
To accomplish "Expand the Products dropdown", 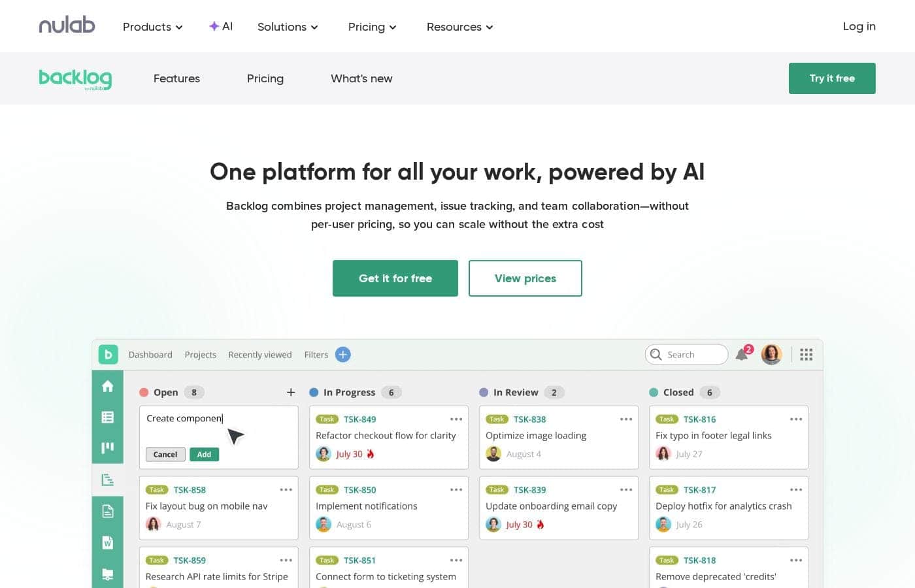I will (x=153, y=27).
